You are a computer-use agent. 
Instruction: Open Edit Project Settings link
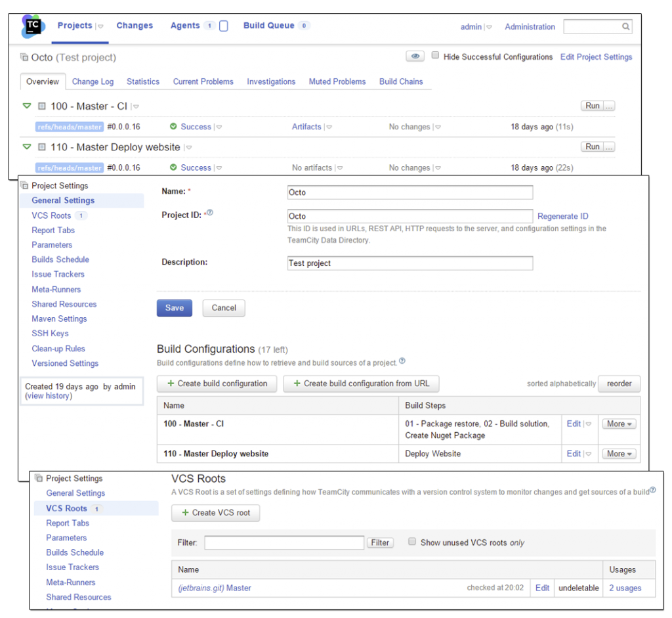(596, 57)
